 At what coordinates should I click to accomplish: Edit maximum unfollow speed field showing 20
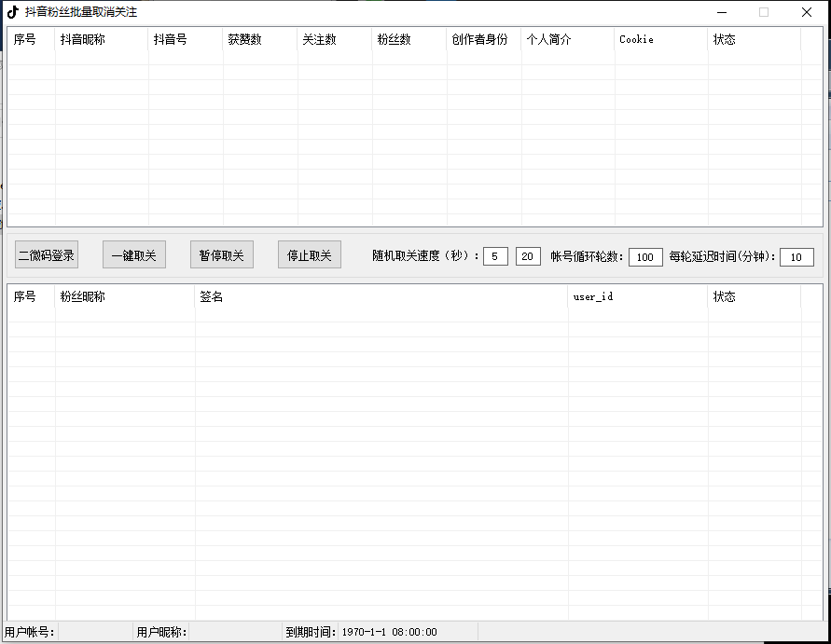(528, 256)
